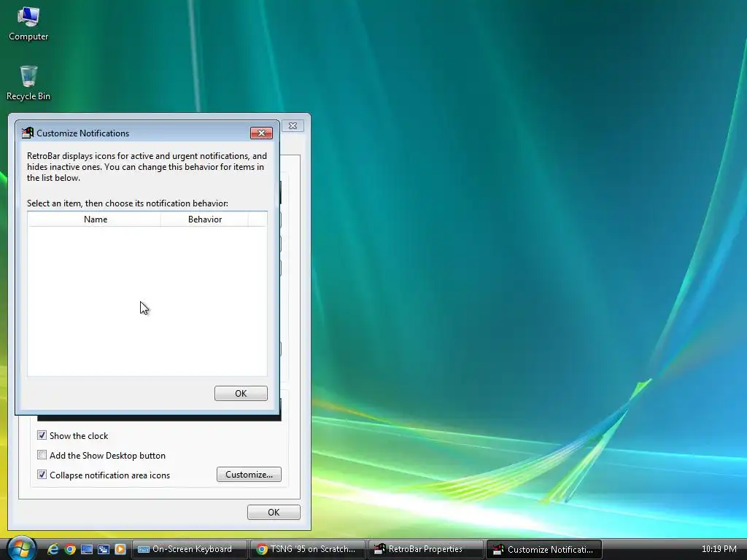This screenshot has height=560, width=747.
Task: Toggle the Show the clock checkbox
Action: tap(42, 435)
